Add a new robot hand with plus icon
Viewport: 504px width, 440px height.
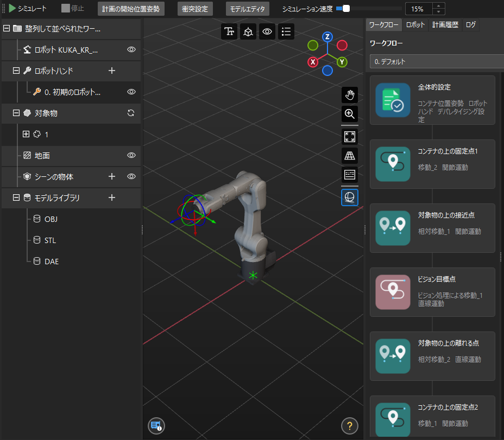coord(112,71)
